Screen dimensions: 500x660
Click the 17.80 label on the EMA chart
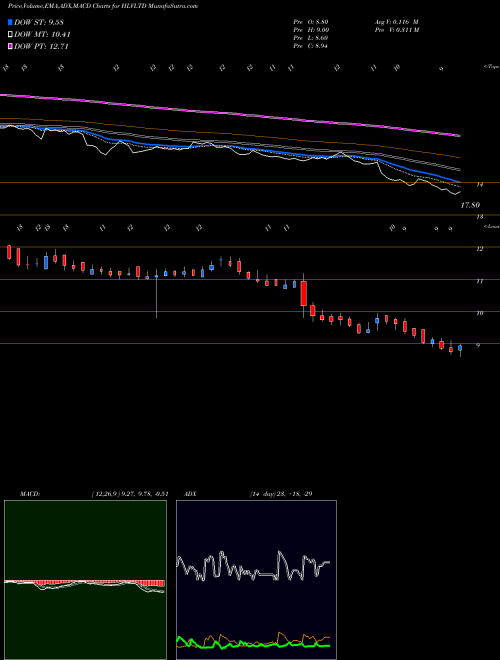(470, 205)
